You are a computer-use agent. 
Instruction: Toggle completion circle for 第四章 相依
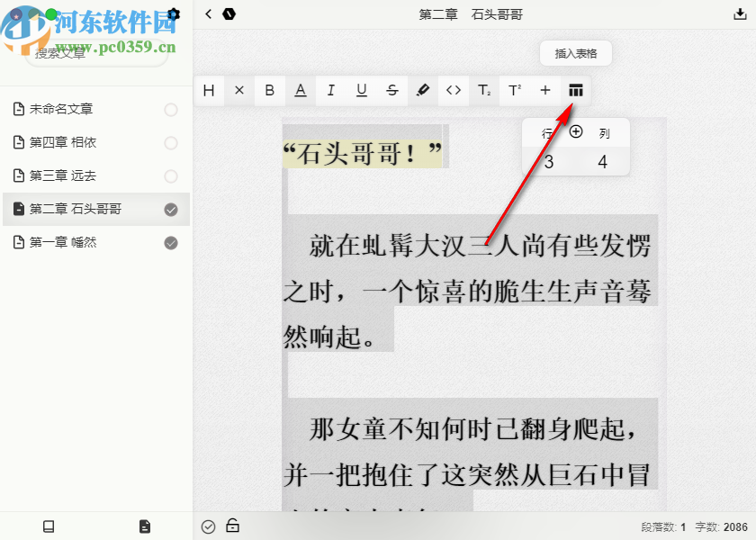point(171,143)
